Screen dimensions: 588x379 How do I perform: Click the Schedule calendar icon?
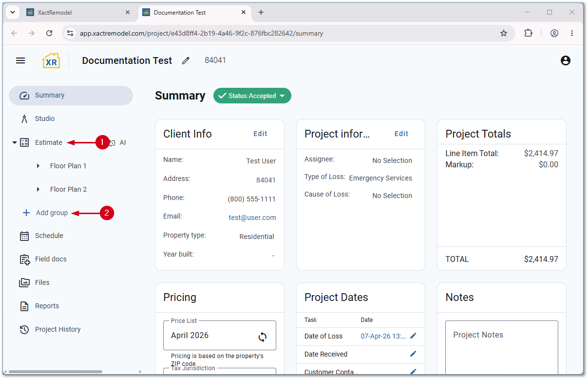pos(24,236)
